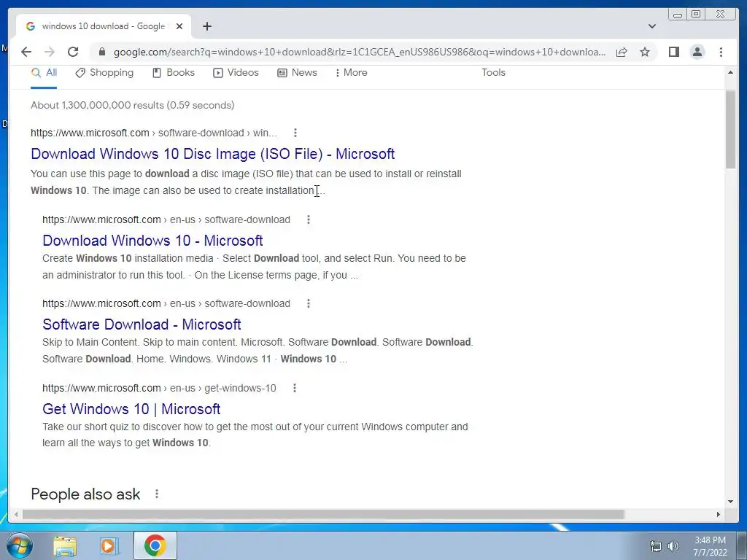The width and height of the screenshot is (747, 560).
Task: Open People also ask options menu
Action: (157, 494)
